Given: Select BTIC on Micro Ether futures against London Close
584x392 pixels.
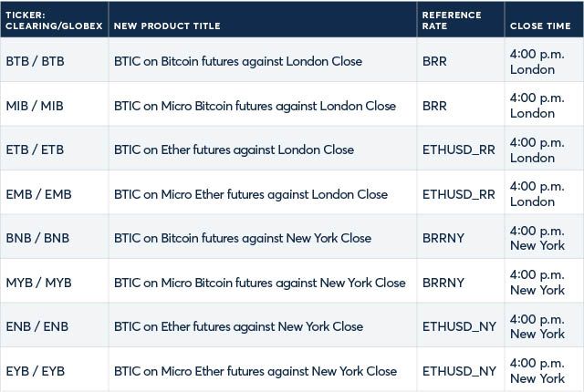Looking at the screenshot, I should pyautogui.click(x=251, y=194).
